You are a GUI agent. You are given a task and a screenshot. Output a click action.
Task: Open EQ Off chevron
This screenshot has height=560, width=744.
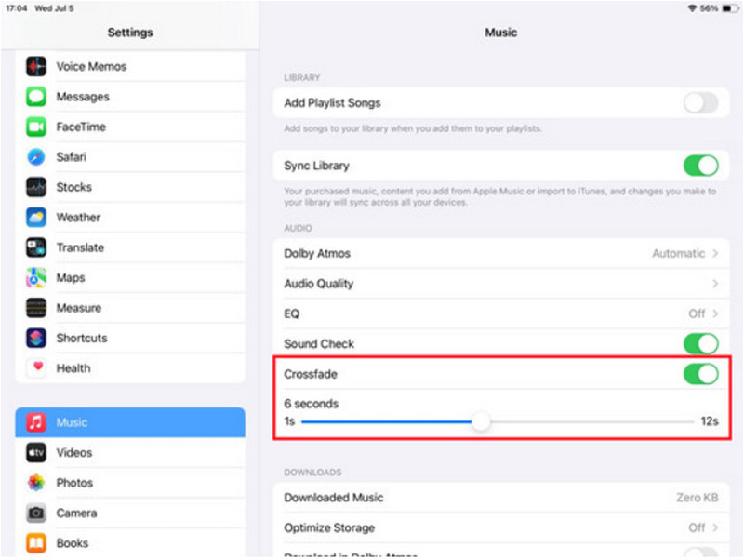click(x=715, y=313)
